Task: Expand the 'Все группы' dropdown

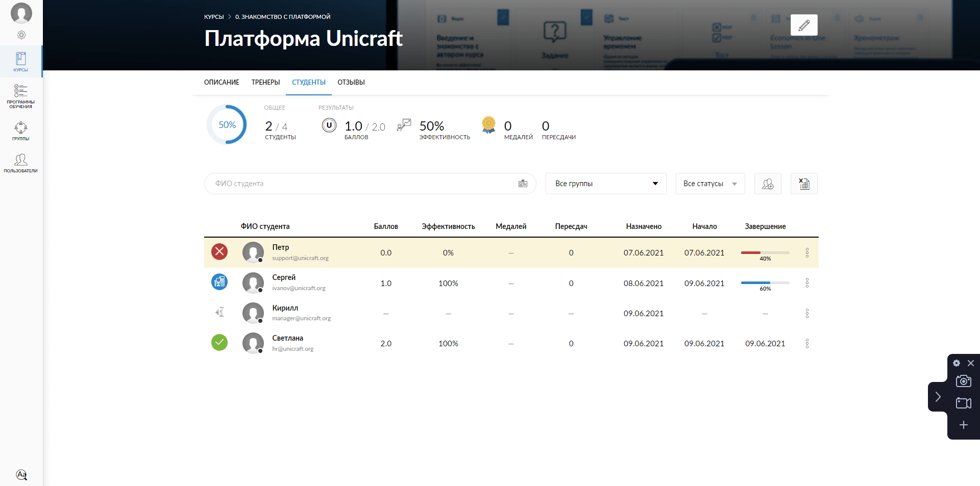Action: coord(606,184)
